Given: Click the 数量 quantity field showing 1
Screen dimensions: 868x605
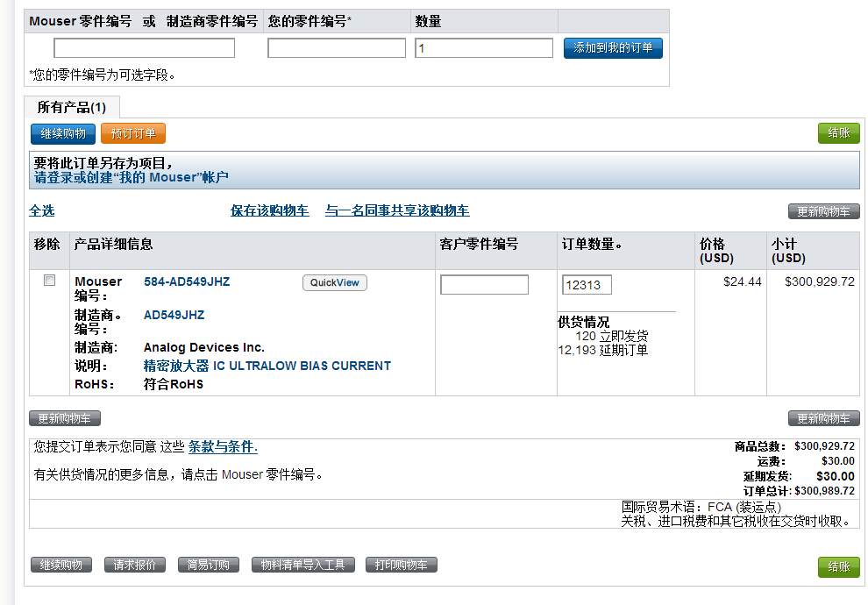Looking at the screenshot, I should [x=484, y=48].
